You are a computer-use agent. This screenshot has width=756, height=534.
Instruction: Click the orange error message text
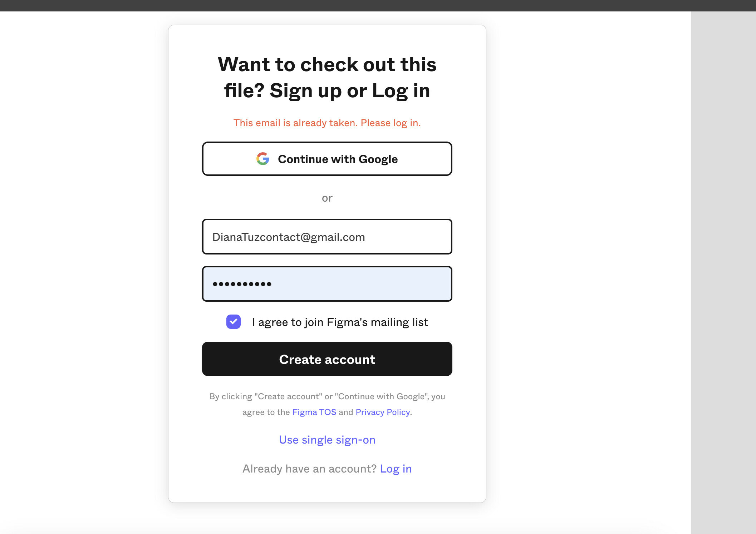coord(327,123)
